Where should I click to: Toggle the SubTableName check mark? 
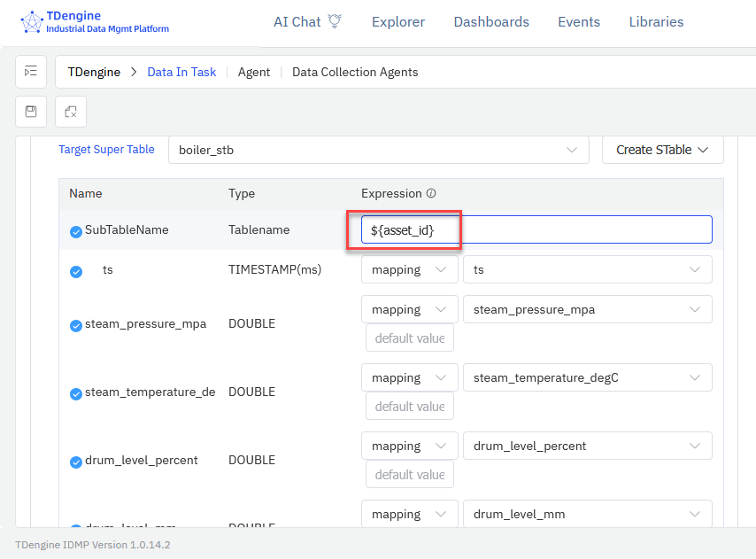[76, 231]
